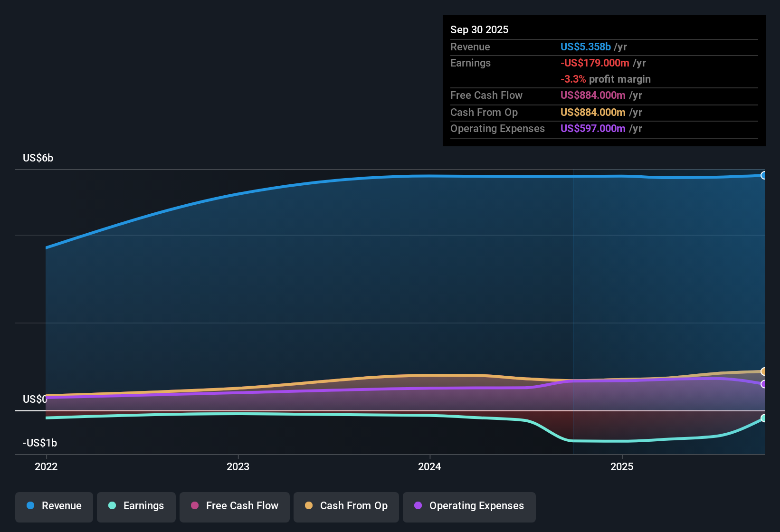Click the US$597.000m operating expenses value
Image resolution: width=780 pixels, height=532 pixels.
(593, 128)
